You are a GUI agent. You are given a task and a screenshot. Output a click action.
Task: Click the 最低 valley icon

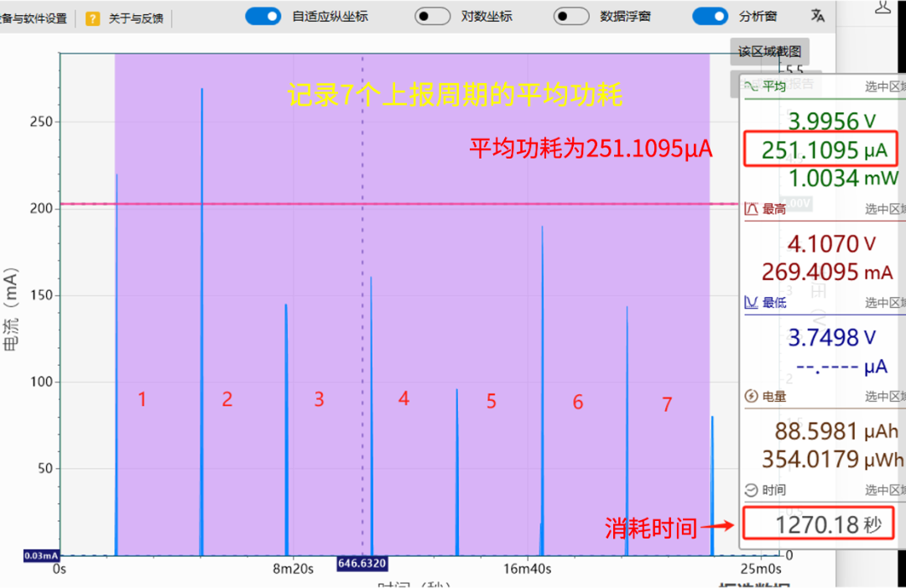(x=751, y=302)
